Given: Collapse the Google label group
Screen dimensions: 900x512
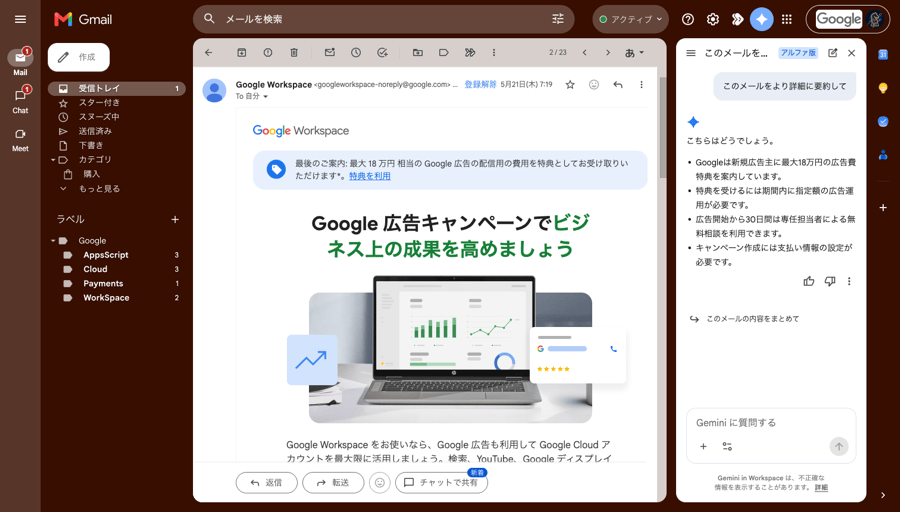Looking at the screenshot, I should tap(53, 241).
